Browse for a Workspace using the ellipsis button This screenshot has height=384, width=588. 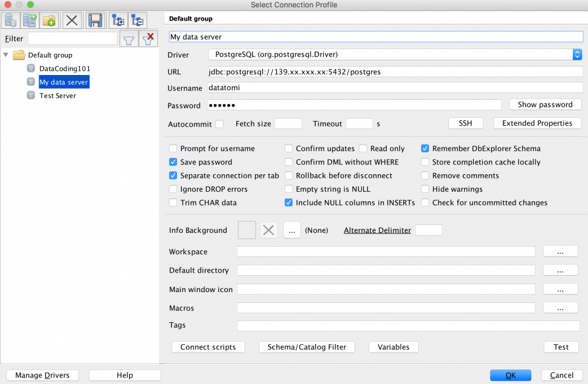(560, 252)
